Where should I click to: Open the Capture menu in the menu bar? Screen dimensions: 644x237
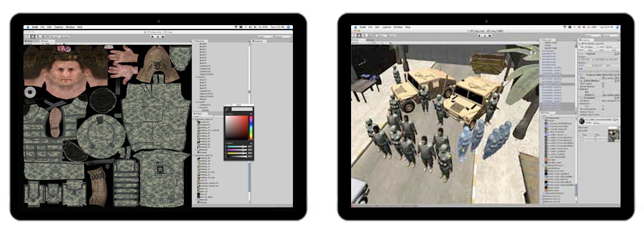[x=58, y=27]
